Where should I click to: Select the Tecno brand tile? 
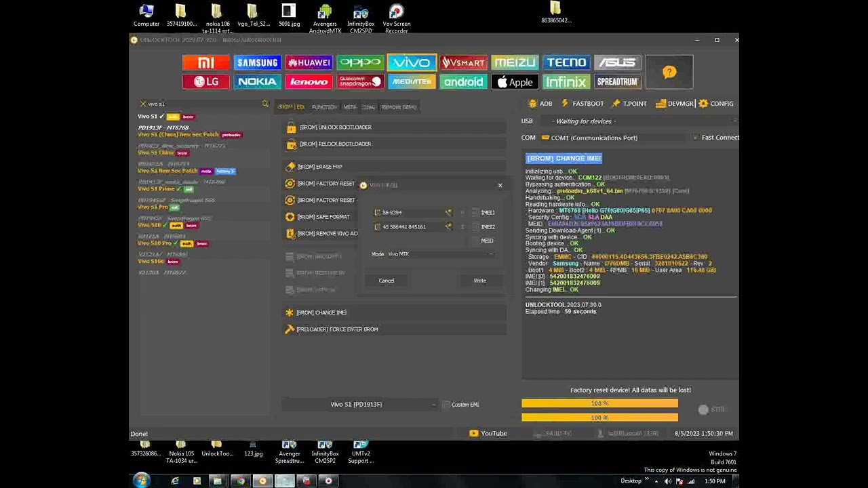[566, 62]
